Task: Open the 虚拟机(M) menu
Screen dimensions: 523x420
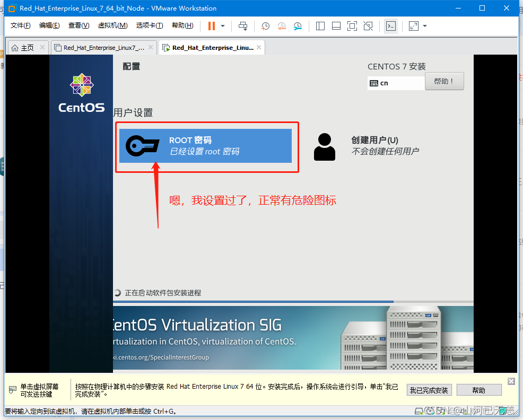Action: click(x=113, y=25)
